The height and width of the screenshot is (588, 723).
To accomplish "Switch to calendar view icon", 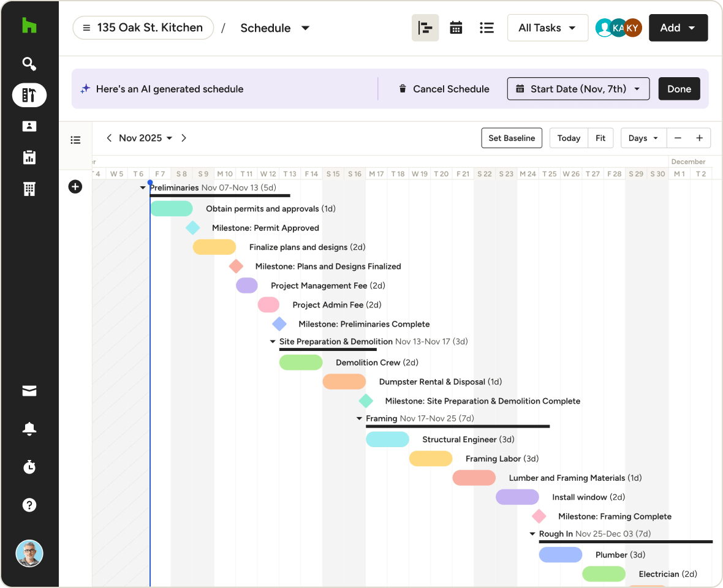I will [456, 28].
